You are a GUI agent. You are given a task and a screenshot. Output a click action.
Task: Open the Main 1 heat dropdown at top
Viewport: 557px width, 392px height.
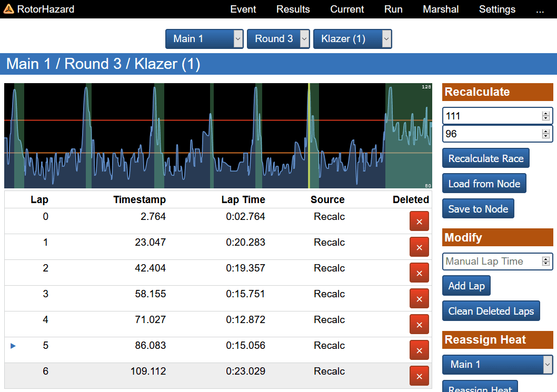pos(204,39)
